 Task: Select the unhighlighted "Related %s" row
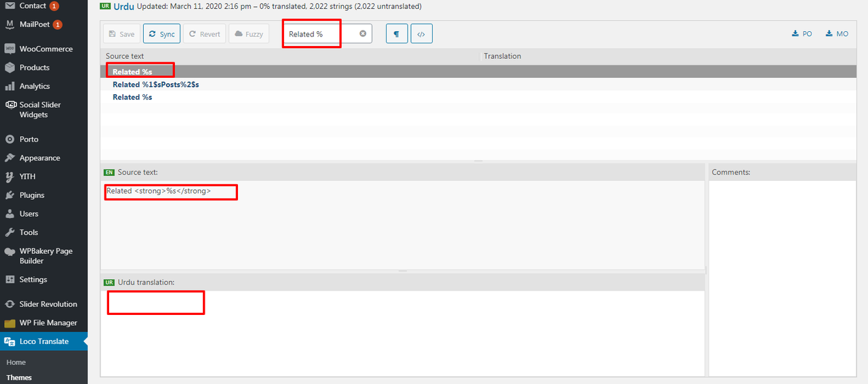coord(478,98)
